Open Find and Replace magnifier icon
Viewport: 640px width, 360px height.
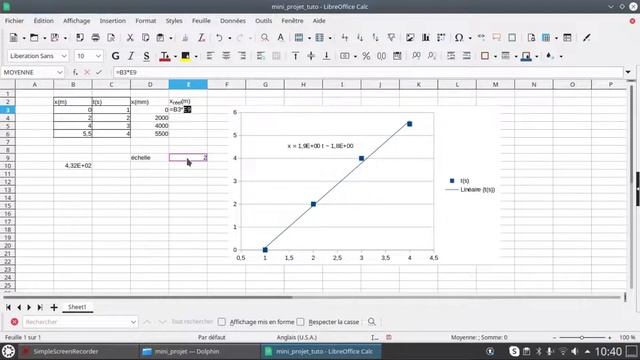coord(264,38)
